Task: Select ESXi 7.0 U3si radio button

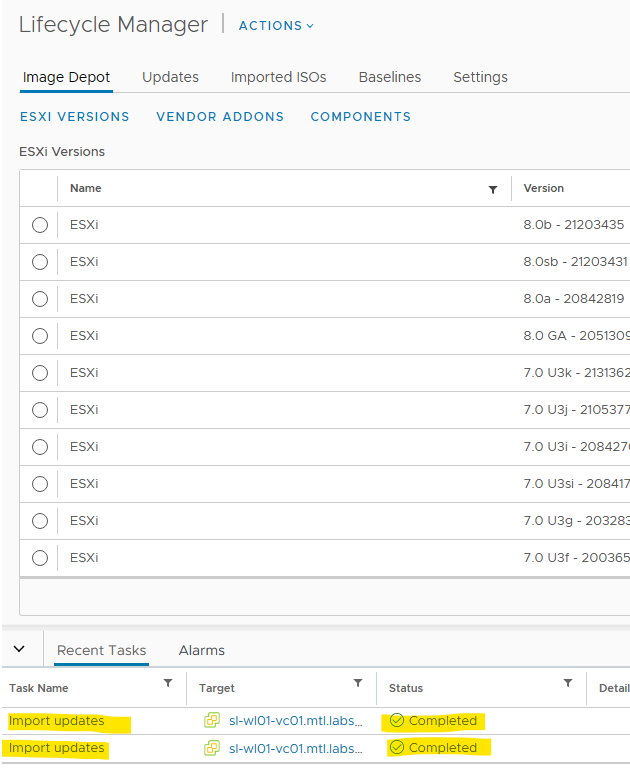Action: pos(40,484)
